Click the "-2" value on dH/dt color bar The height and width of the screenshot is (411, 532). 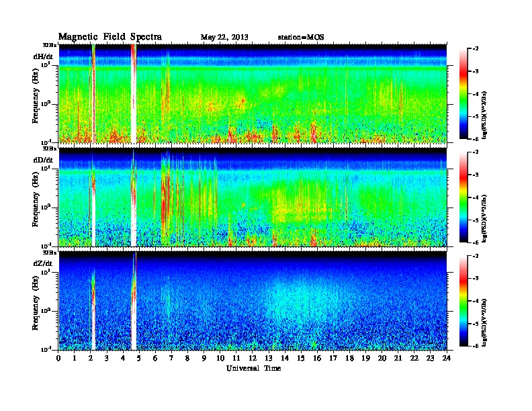coord(476,49)
